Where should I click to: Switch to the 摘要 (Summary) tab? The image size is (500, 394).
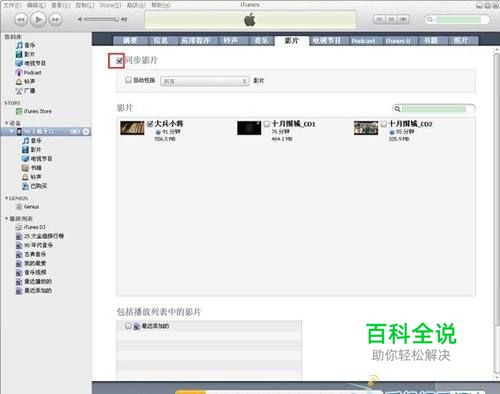130,41
